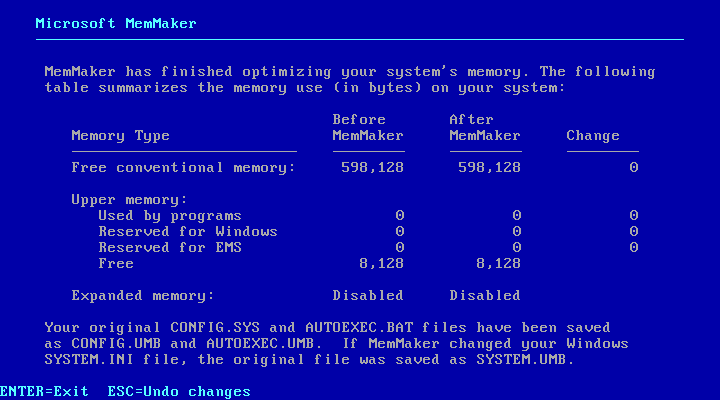Click 'table summarizes the memory use' line

click(305, 88)
